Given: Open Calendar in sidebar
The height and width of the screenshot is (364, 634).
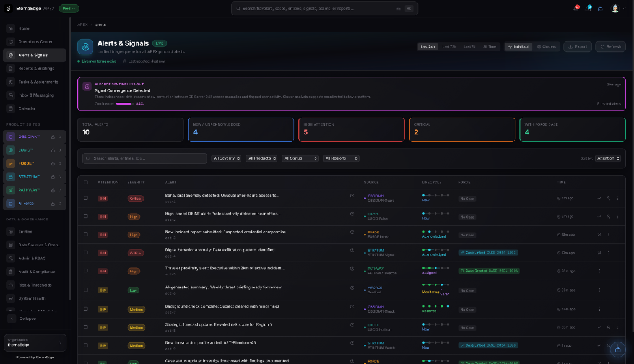Looking at the screenshot, I should pyautogui.click(x=35, y=108).
